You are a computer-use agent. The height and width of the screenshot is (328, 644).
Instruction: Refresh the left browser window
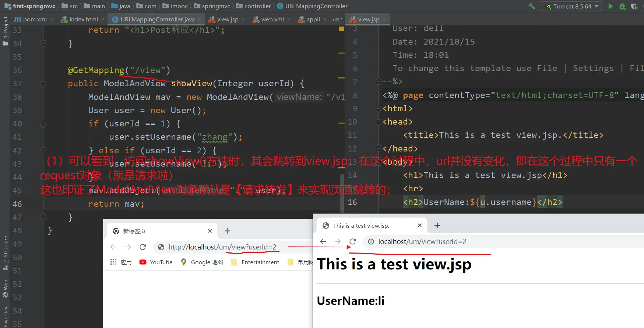coord(143,247)
